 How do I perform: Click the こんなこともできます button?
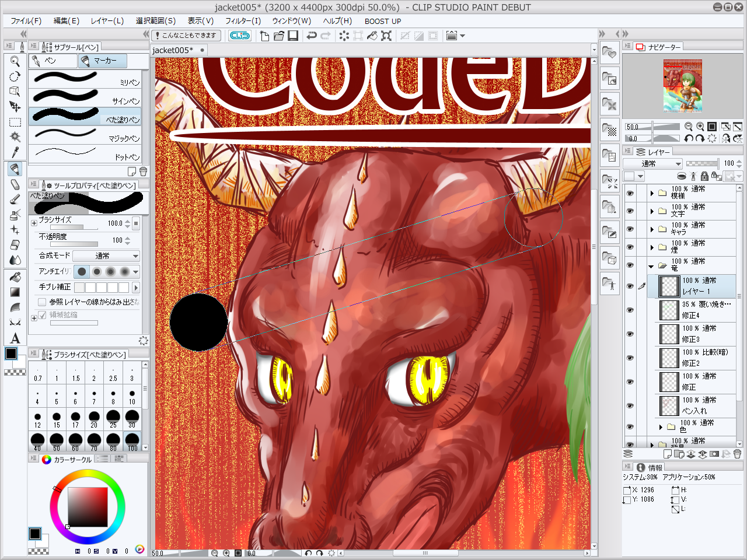click(x=186, y=36)
